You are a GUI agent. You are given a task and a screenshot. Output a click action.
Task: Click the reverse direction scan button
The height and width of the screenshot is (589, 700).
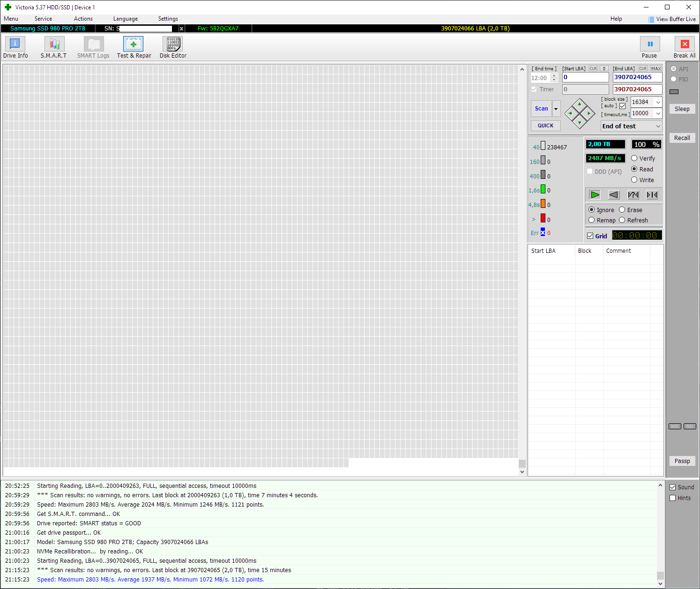(614, 195)
